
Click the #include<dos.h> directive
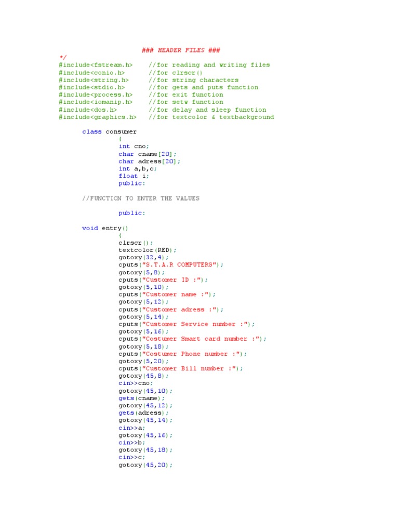coord(88,110)
